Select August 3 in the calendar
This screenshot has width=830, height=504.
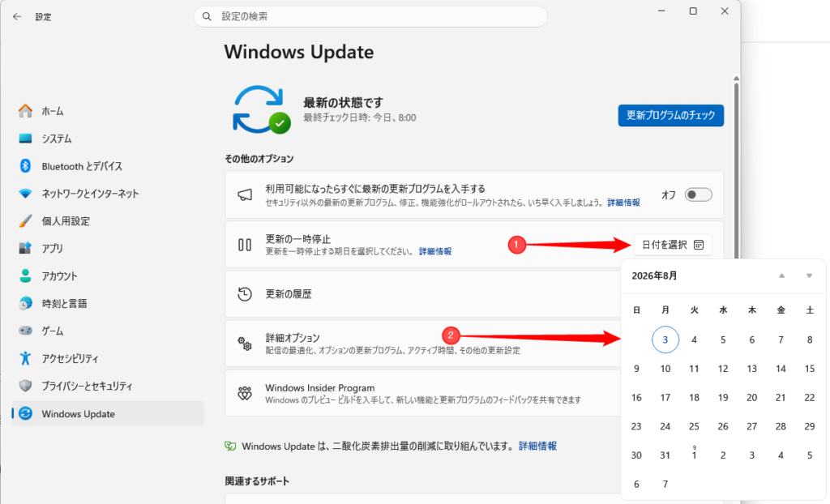pyautogui.click(x=665, y=340)
